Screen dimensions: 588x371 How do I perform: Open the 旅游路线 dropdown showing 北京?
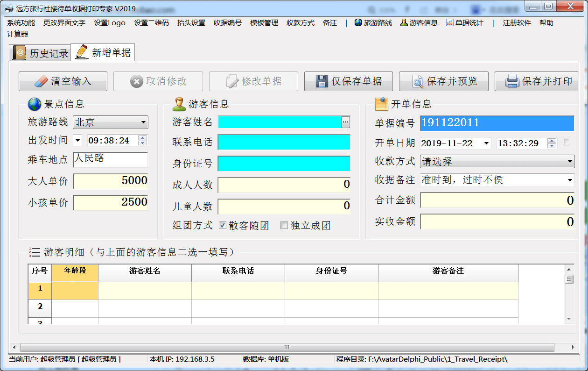tap(111, 122)
